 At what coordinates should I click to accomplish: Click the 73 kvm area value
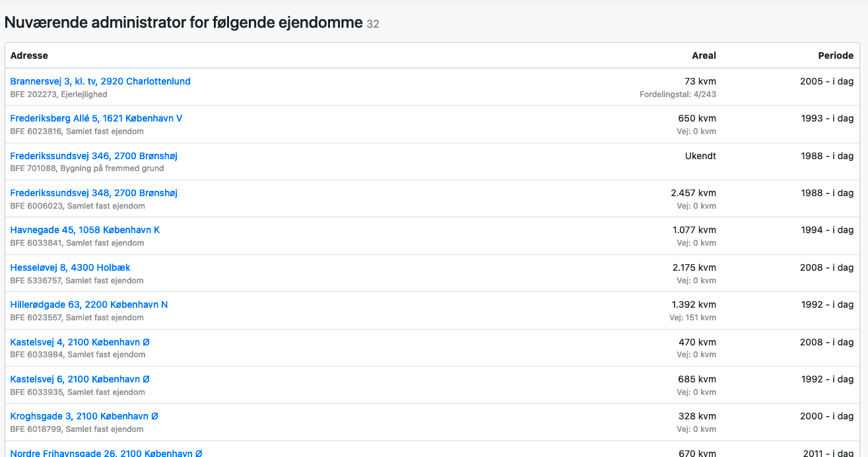[x=700, y=81]
